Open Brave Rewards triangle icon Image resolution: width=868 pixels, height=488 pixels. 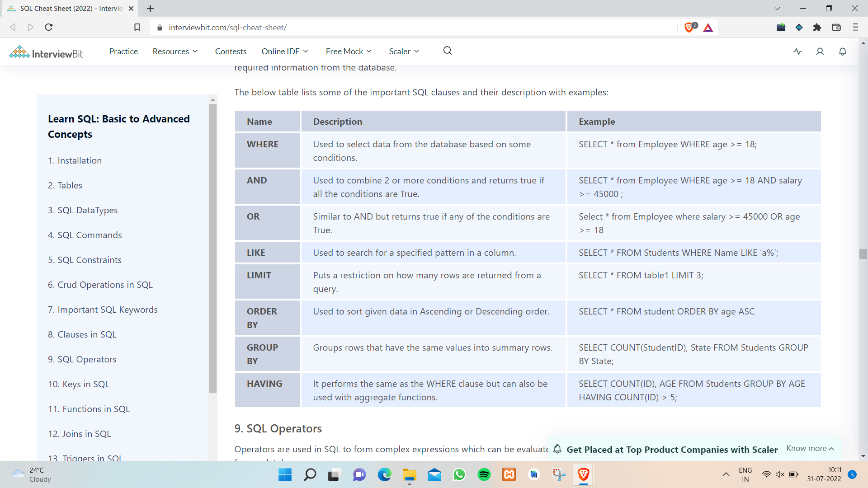(x=708, y=28)
